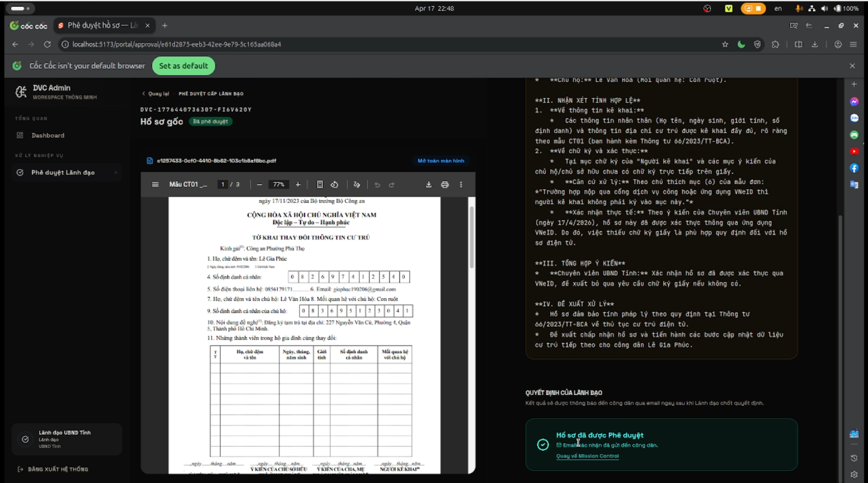Click the fit to page icon

[x=320, y=185]
